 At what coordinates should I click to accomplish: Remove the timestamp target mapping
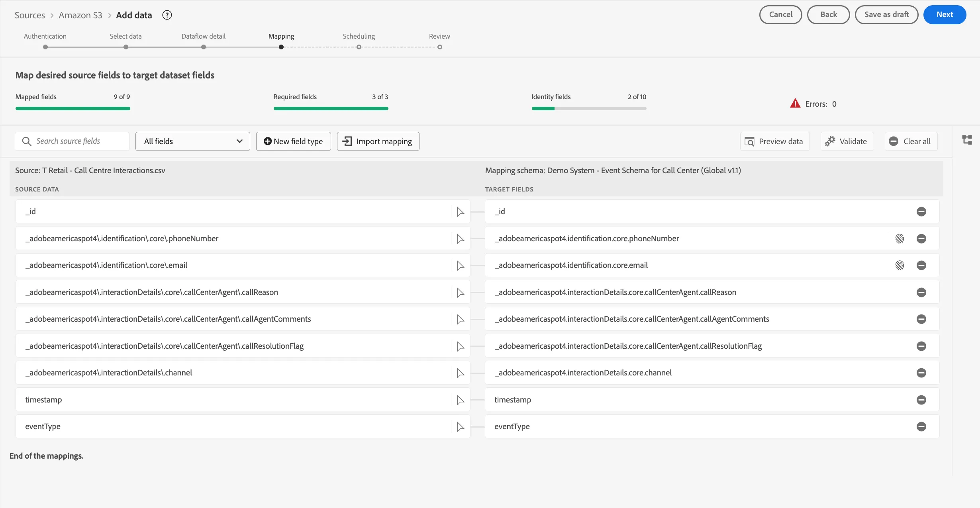(921, 400)
